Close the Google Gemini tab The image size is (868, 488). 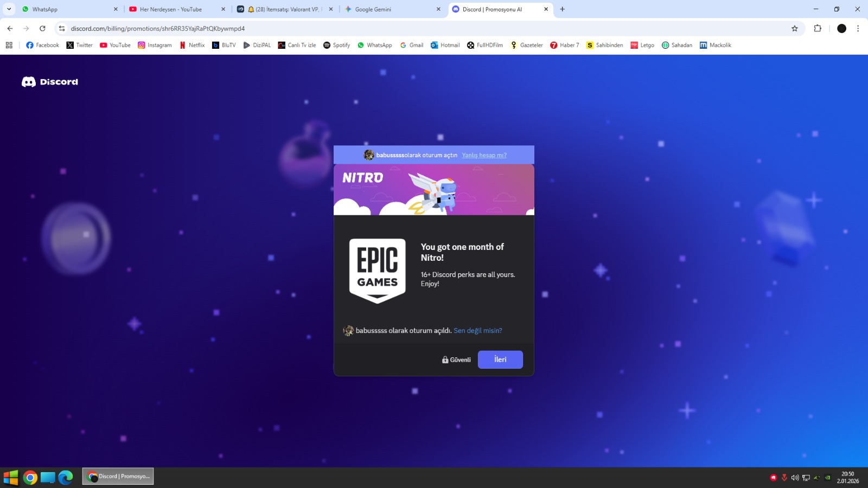(438, 9)
